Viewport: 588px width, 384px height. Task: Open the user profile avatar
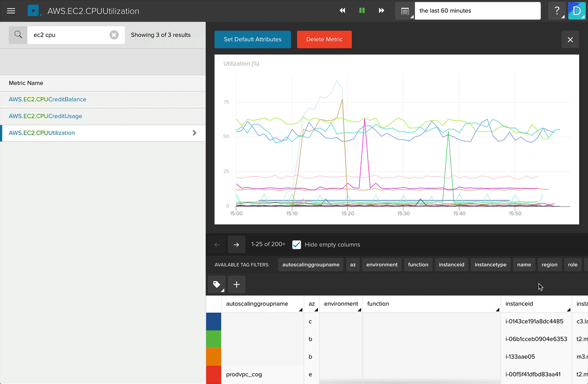577,11
